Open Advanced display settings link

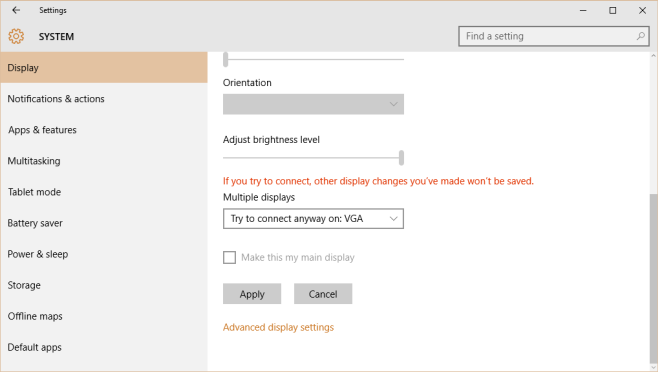[x=278, y=327]
